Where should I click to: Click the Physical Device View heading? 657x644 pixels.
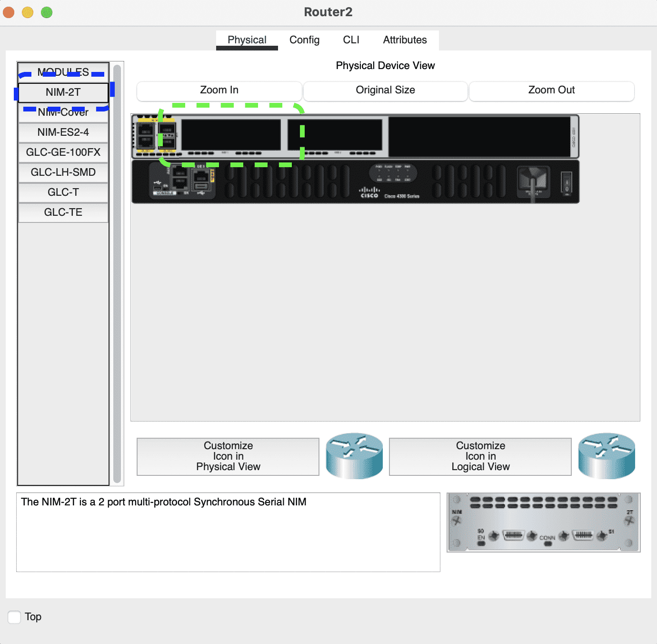tap(385, 66)
